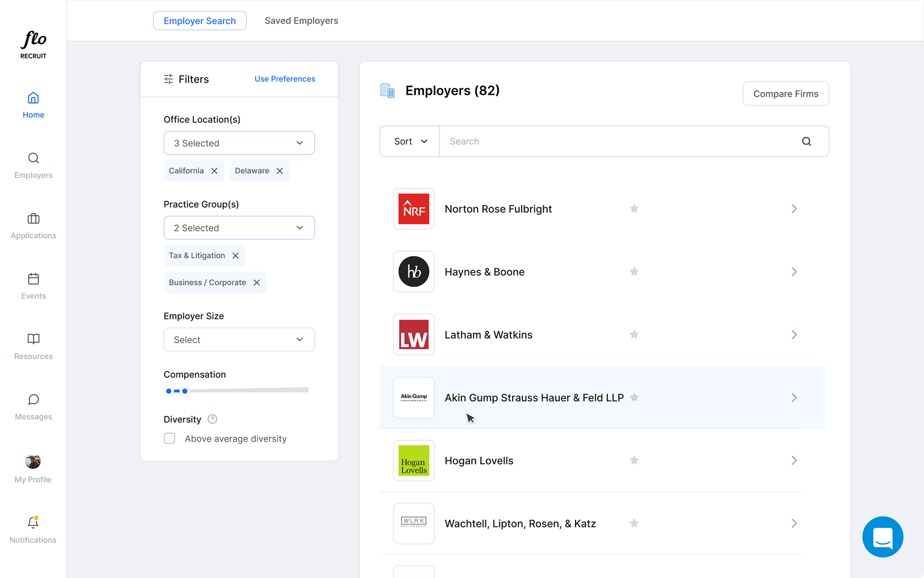
Task: Click the Use Preferences link
Action: point(285,79)
